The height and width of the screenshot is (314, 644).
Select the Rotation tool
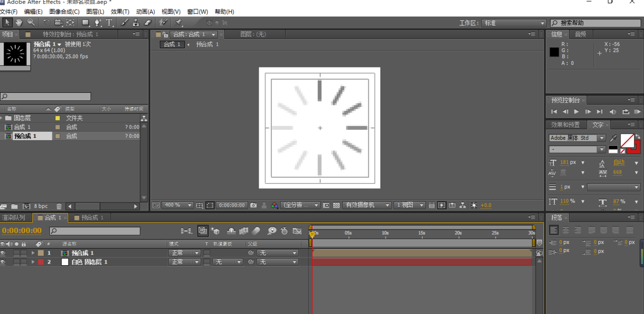46,22
